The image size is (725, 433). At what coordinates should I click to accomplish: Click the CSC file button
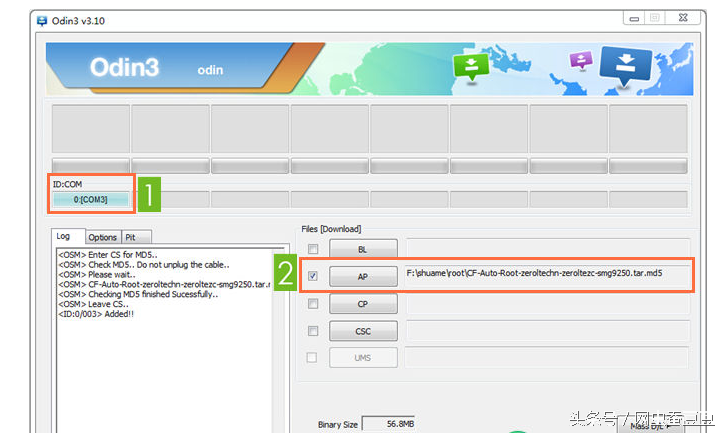tap(363, 331)
